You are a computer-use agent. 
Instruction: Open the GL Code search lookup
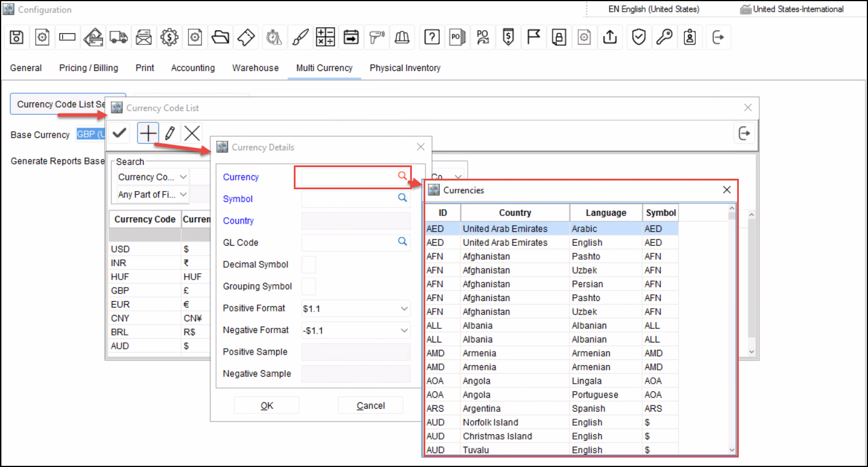pyautogui.click(x=402, y=242)
